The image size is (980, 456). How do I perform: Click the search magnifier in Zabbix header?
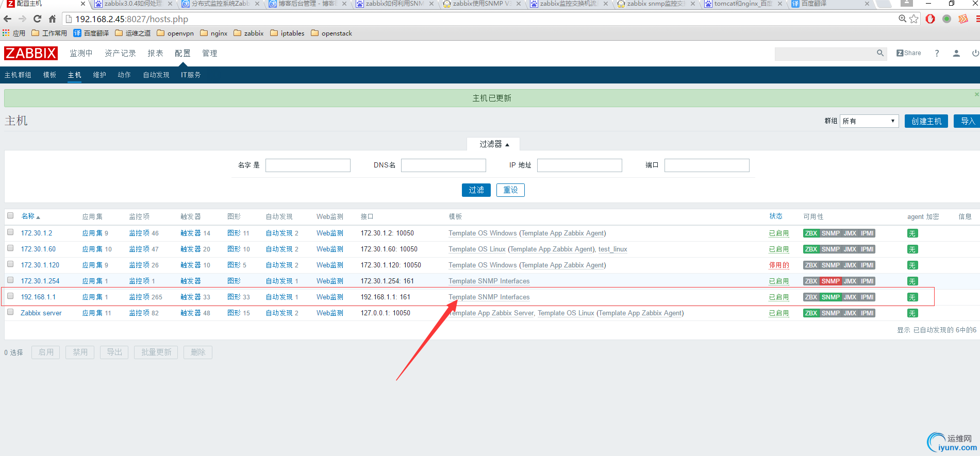pos(880,53)
